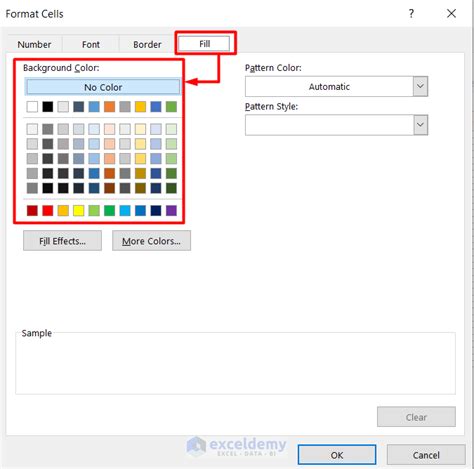Pick dark blue-gray swatch in theme colors row
The image size is (474, 469).
coord(79,107)
